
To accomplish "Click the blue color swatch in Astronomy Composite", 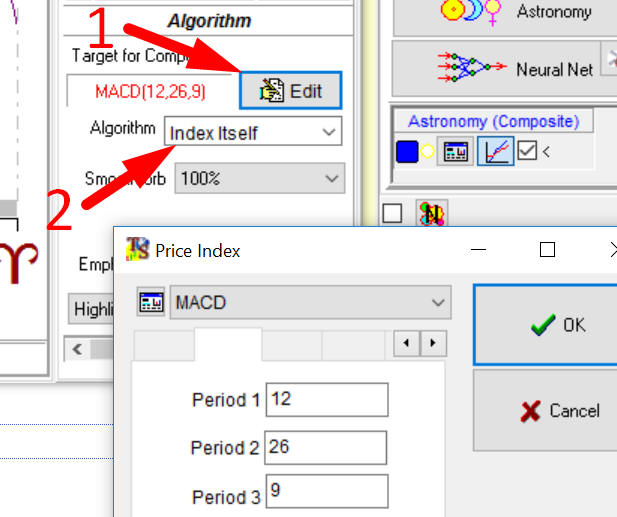I will click(x=407, y=152).
